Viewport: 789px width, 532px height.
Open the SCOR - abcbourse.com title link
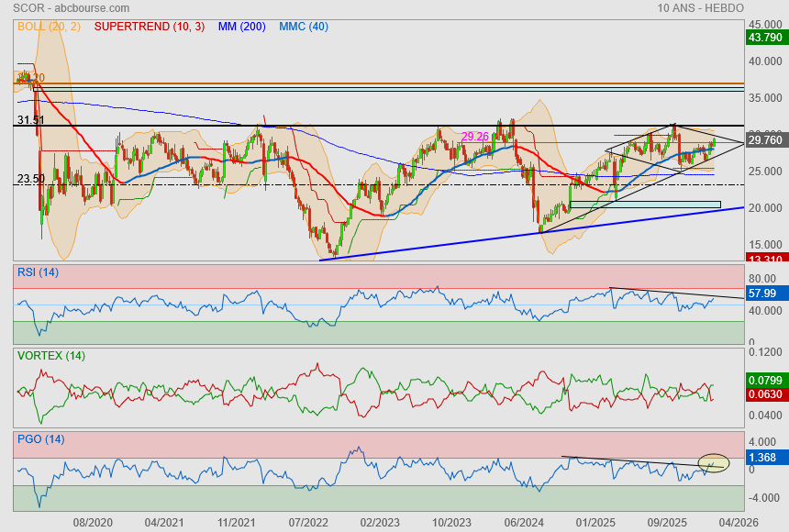(59, 8)
